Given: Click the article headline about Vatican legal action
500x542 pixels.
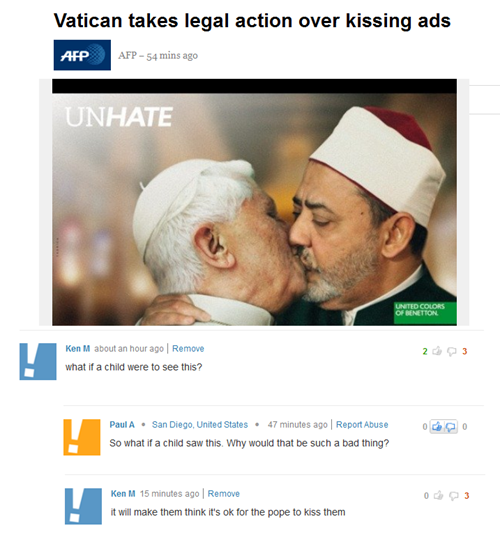Looking at the screenshot, I should pos(252,20).
